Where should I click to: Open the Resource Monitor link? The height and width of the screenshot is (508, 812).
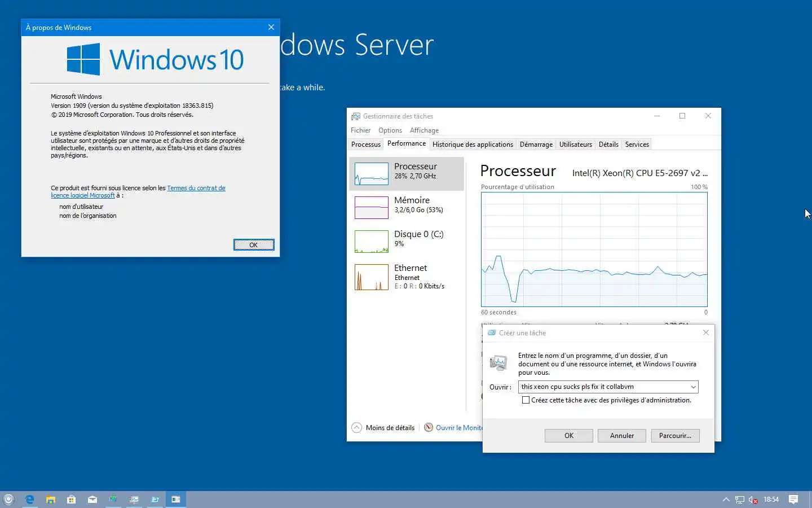[454, 428]
